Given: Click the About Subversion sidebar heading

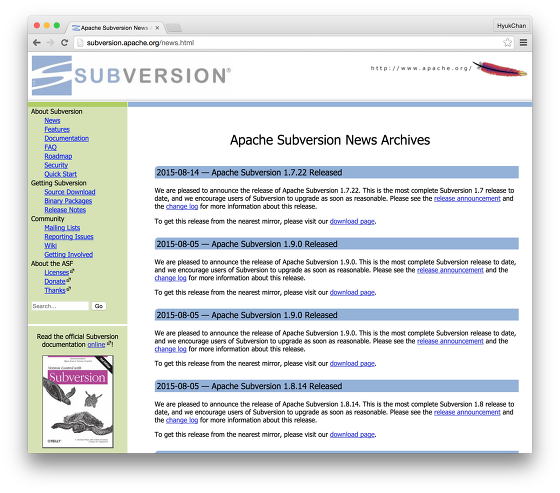Looking at the screenshot, I should pos(56,111).
